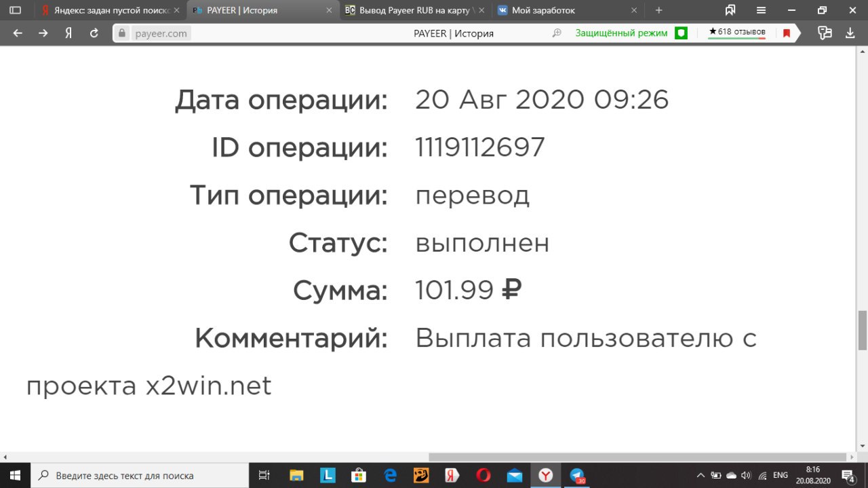Click the Защищённый режим label
868x488 pixels.
[621, 33]
